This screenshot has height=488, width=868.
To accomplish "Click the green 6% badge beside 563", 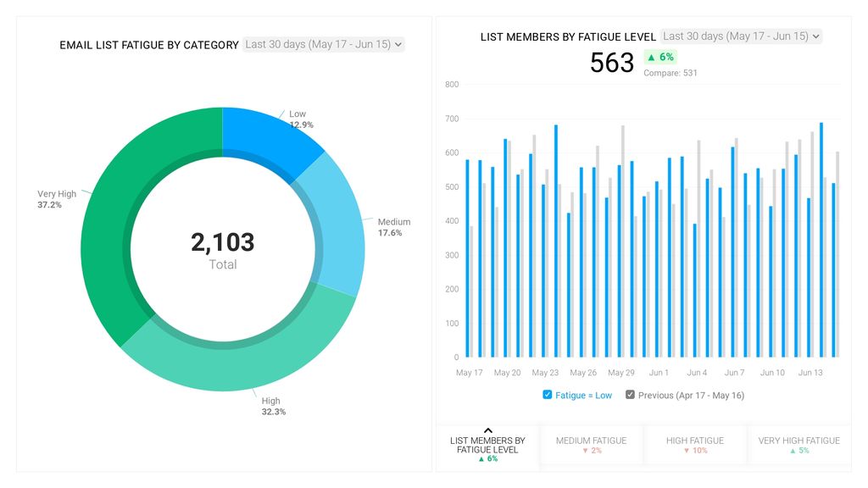I will (x=659, y=57).
